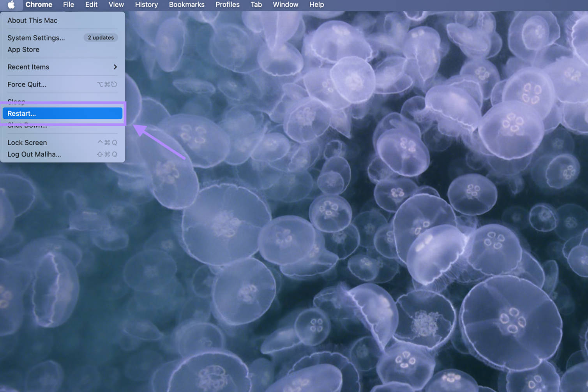Screen dimensions: 588x392
Task: Expand the Recent Items submenu
Action: [x=62, y=67]
